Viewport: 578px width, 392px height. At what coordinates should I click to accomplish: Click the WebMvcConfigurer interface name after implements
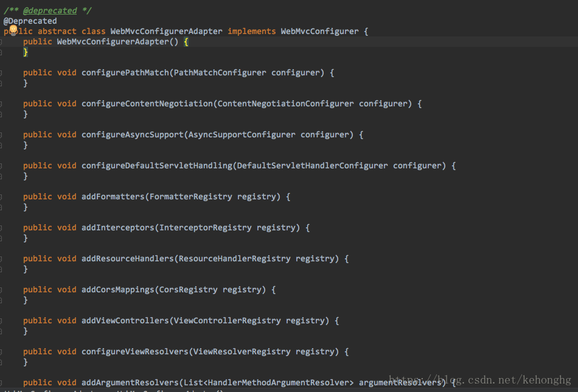(x=319, y=31)
